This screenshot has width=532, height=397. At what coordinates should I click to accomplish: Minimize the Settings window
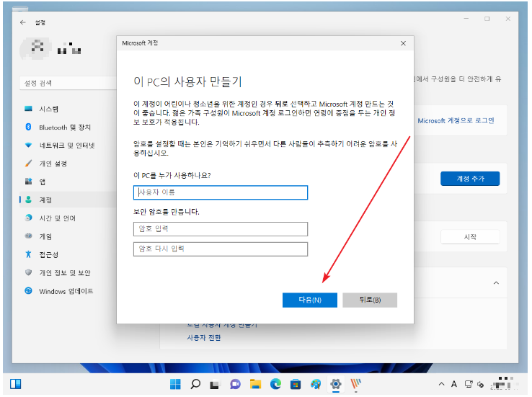[x=466, y=19]
